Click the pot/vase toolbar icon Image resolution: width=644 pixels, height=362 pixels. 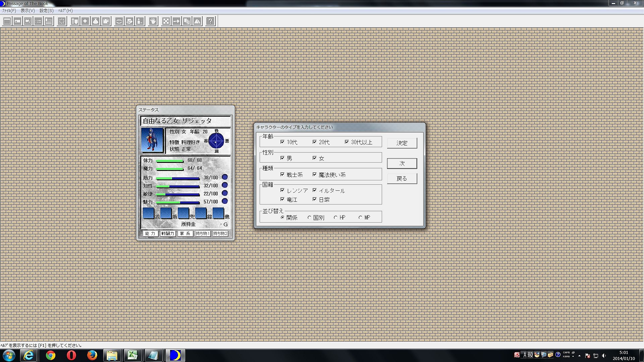96,21
